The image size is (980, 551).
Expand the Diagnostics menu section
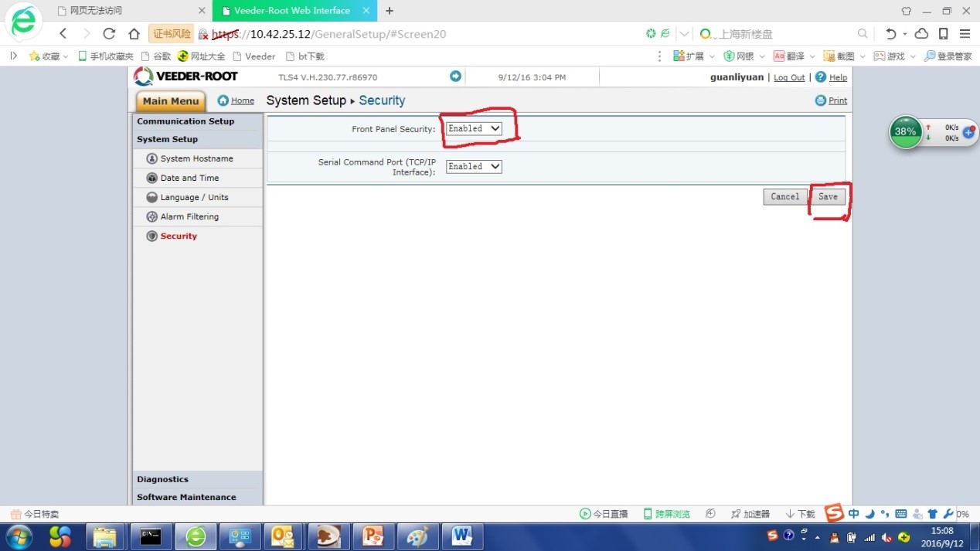click(x=163, y=479)
